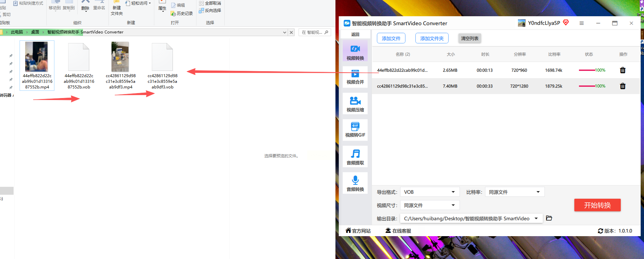Image resolution: width=644 pixels, height=259 pixels.
Task: Delete the cc42861129d98c31e3c85... row with its trash icon
Action: (x=623, y=86)
